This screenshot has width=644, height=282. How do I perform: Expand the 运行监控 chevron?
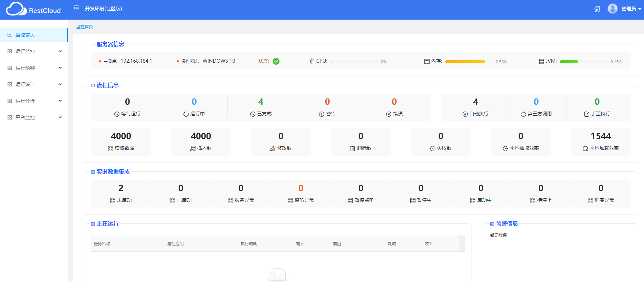point(60,51)
